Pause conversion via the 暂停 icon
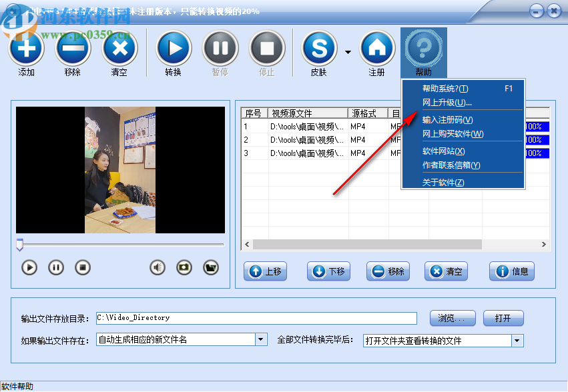The image size is (568, 392). 220,47
